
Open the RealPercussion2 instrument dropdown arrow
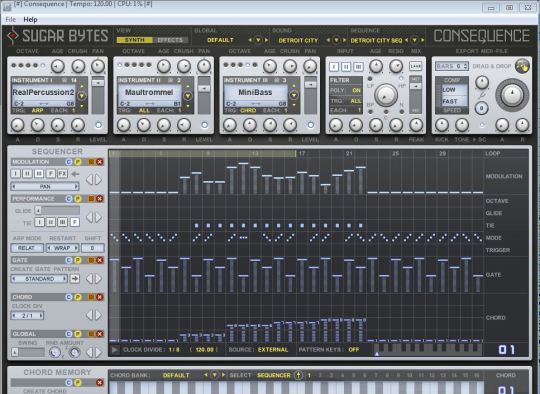click(82, 95)
